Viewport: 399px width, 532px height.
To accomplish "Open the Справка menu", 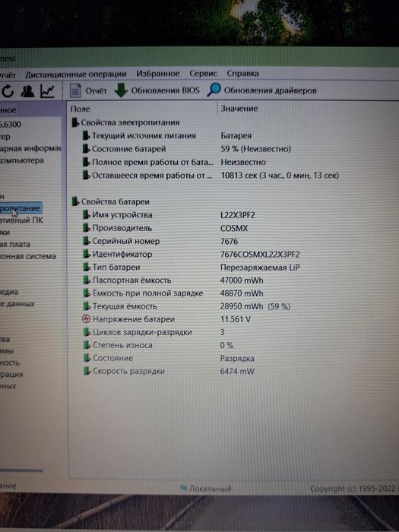I will [242, 73].
